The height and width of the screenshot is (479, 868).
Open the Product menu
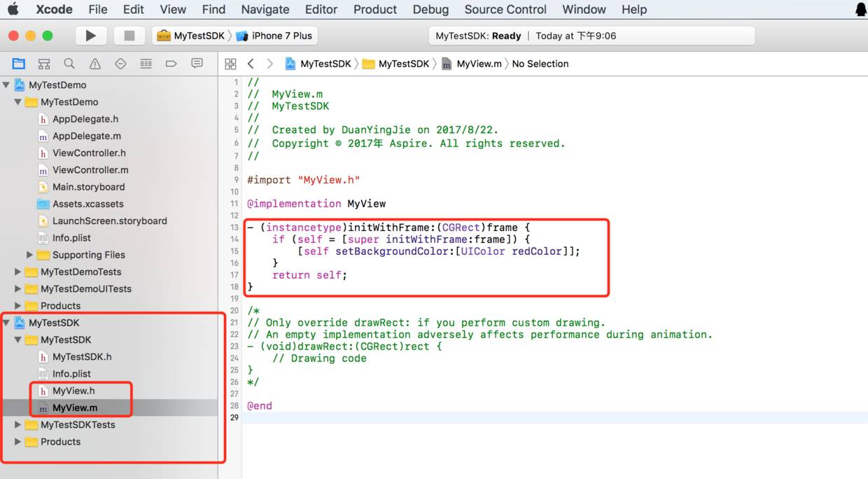[x=375, y=9]
